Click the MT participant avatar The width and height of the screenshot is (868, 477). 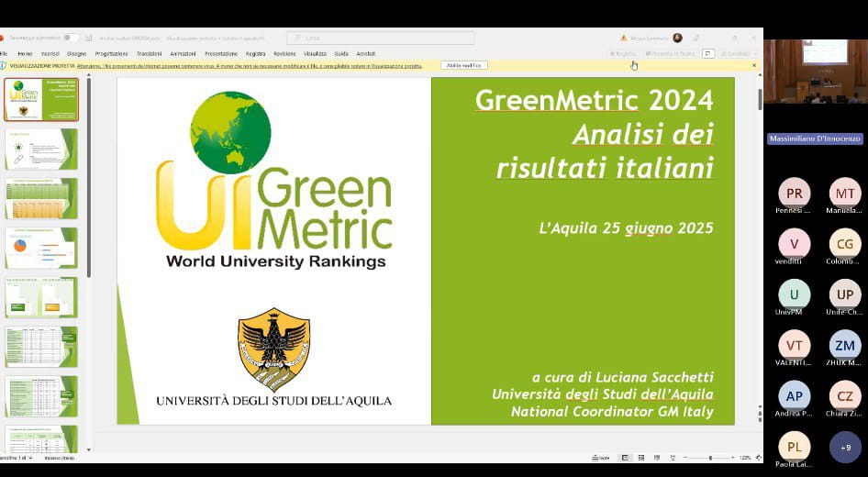coord(845,194)
